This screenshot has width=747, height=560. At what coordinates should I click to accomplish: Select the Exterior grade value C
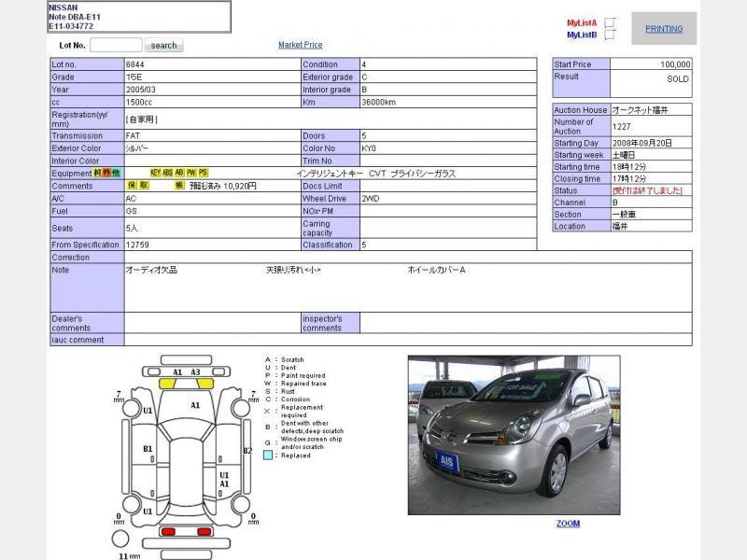pos(364,77)
